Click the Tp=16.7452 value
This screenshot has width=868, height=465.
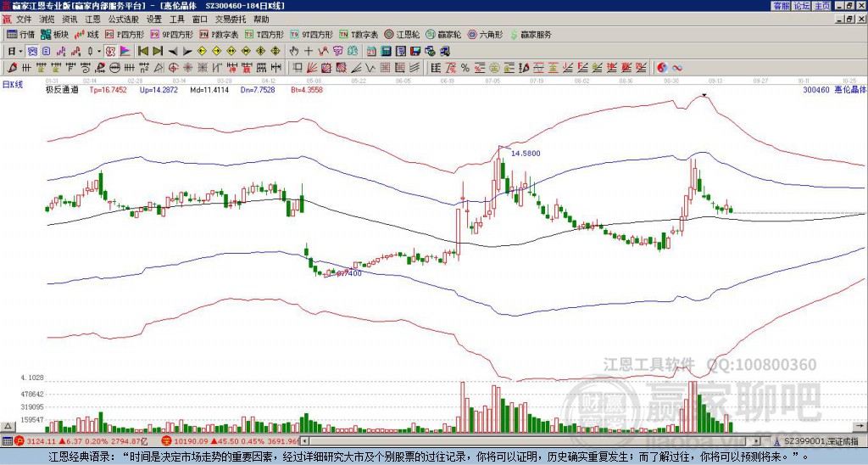[108, 90]
